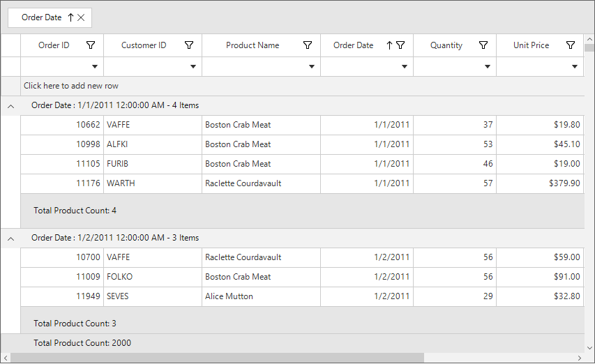Click the Quantity column filter icon
This screenshot has width=595, height=364.
pyautogui.click(x=483, y=45)
